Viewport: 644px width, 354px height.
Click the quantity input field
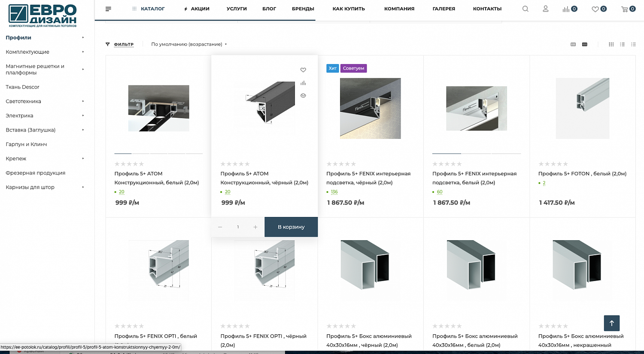pos(238,227)
